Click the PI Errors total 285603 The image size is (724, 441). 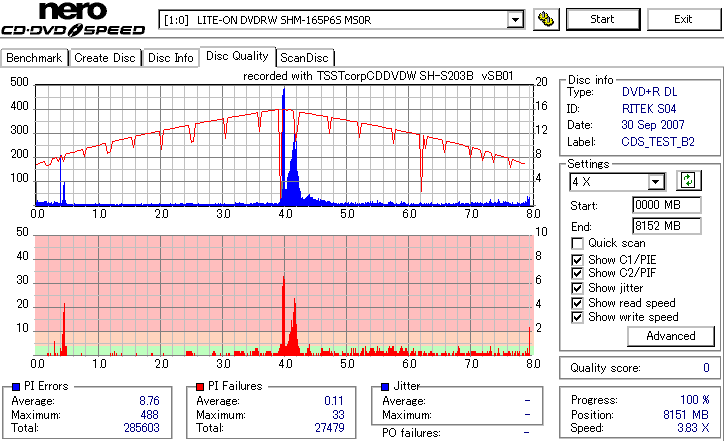click(x=141, y=428)
